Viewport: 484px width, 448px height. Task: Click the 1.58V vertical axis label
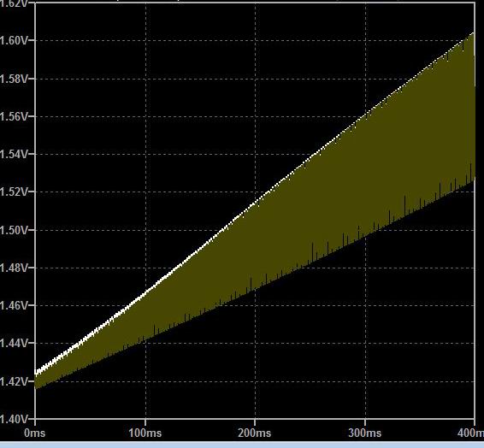coord(14,79)
